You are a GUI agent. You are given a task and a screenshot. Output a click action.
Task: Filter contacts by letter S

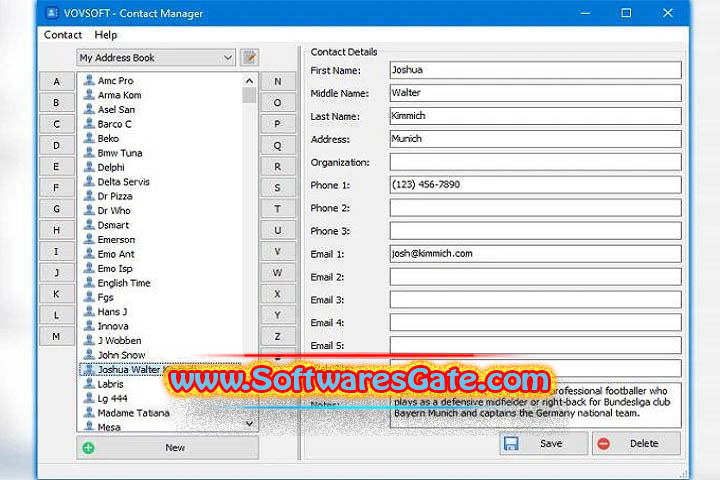(x=278, y=188)
